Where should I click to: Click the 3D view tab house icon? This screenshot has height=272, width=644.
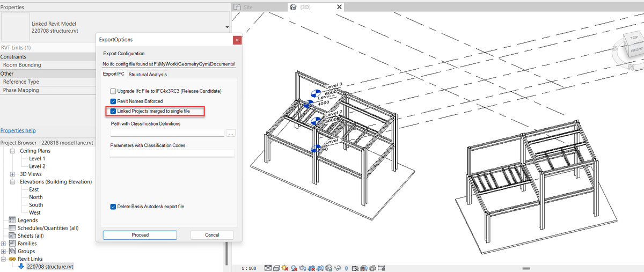[x=293, y=7]
